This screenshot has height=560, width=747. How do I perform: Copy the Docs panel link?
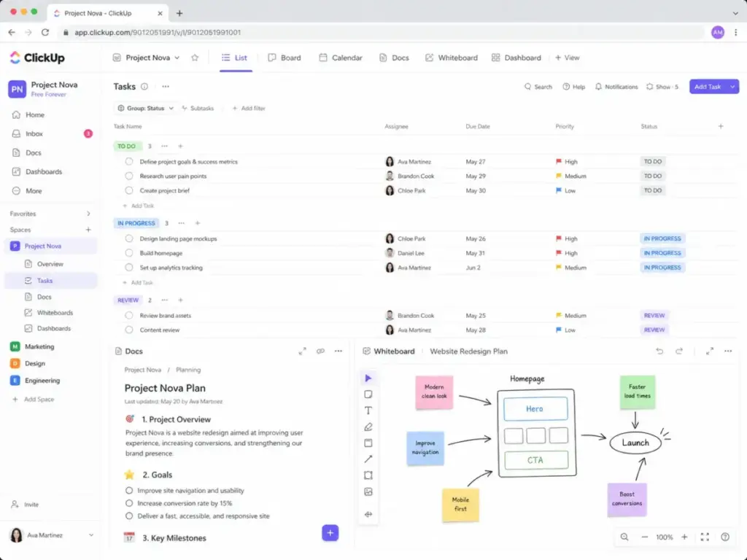click(x=320, y=351)
